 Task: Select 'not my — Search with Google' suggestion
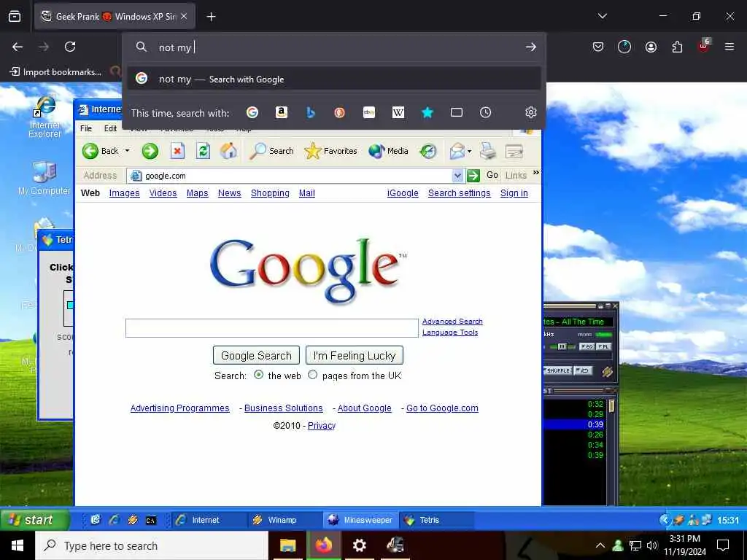click(334, 79)
